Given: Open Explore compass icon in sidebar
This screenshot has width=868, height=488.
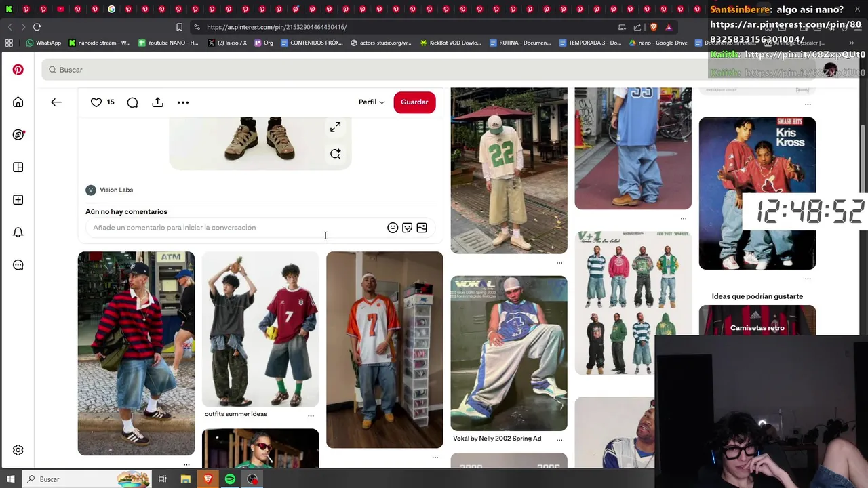Looking at the screenshot, I should click(x=18, y=135).
